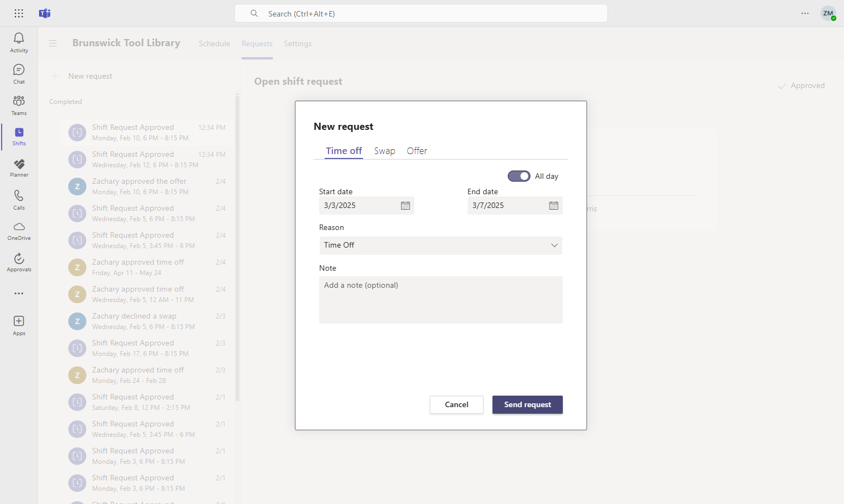Click the Start date field 3/3/2025
Screen dimensions: 844x504
pyautogui.click(x=366, y=205)
